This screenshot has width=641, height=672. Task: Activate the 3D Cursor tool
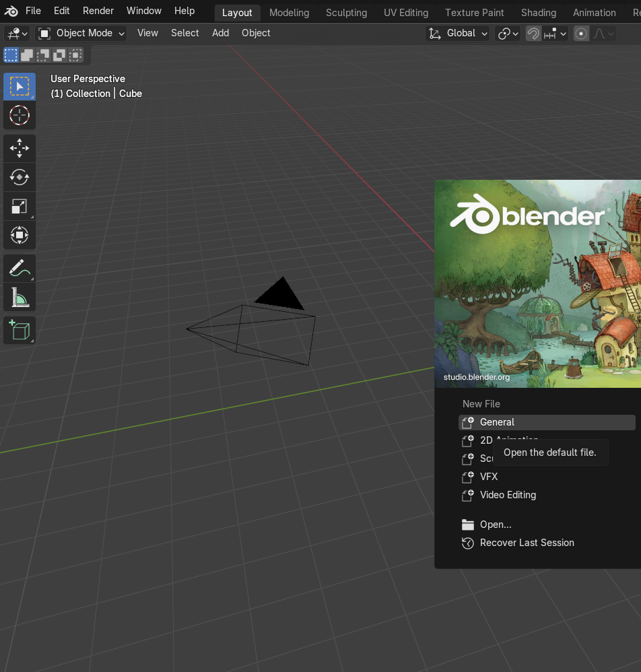pos(20,115)
